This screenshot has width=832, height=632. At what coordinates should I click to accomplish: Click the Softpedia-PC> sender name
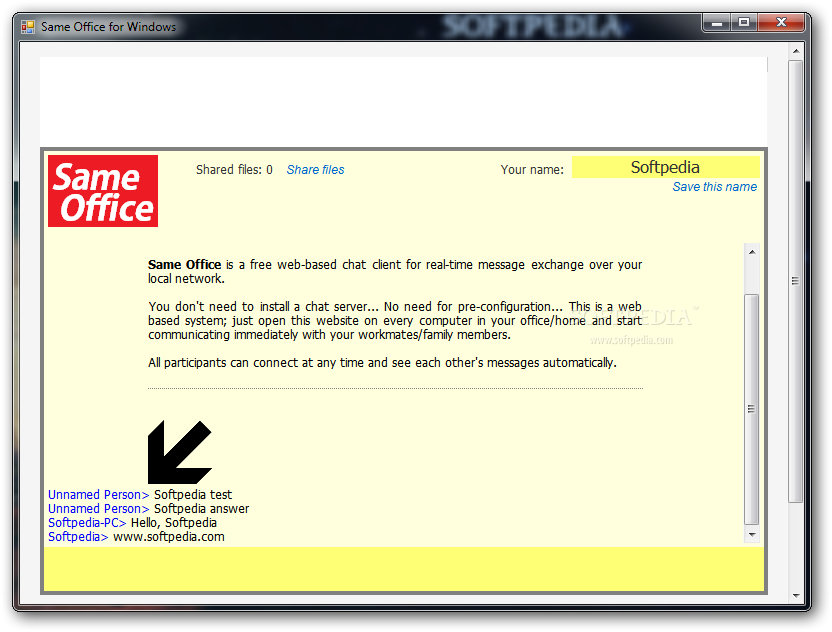pyautogui.click(x=87, y=523)
